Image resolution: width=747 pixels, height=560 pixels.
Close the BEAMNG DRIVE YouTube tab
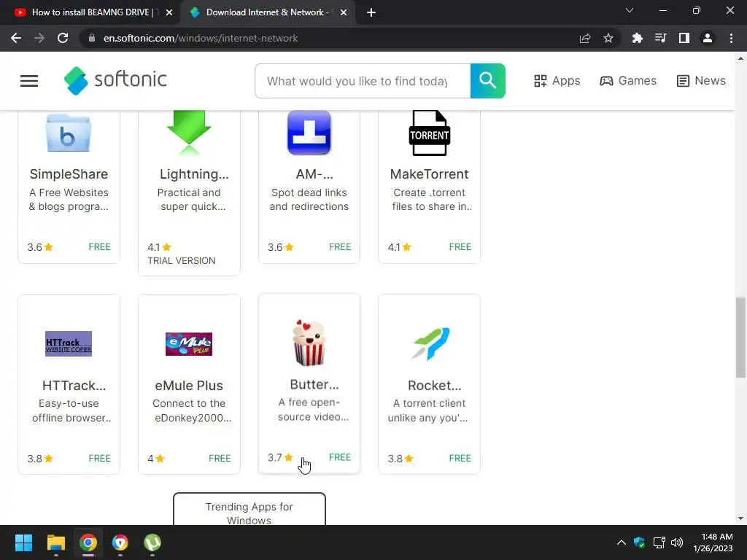[169, 13]
